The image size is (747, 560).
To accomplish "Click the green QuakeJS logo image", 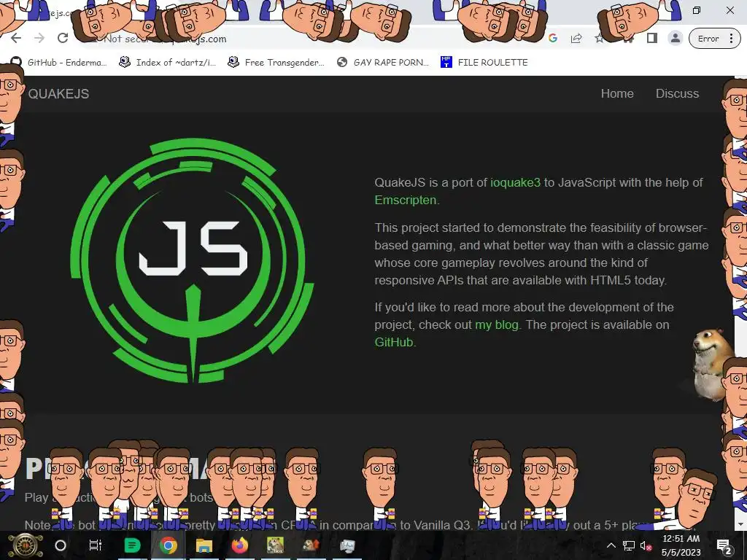I will (x=192, y=260).
